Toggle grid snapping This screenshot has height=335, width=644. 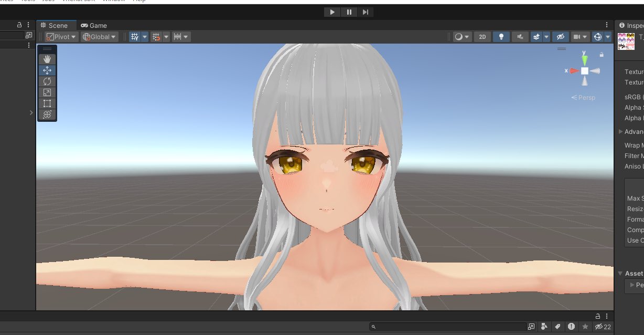pos(156,37)
